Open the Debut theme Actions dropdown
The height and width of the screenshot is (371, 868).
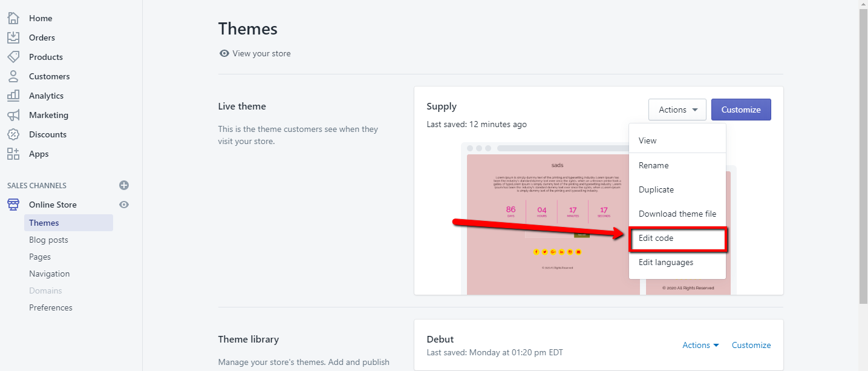coord(700,345)
